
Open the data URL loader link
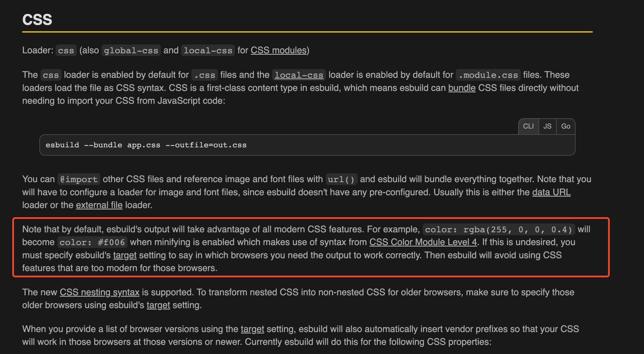tap(551, 192)
